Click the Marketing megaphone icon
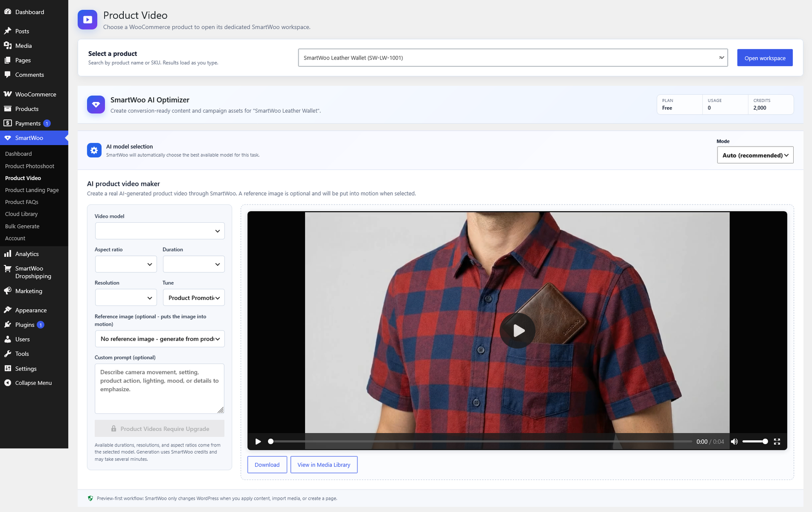Viewport: 812px width, 512px height. [8, 291]
